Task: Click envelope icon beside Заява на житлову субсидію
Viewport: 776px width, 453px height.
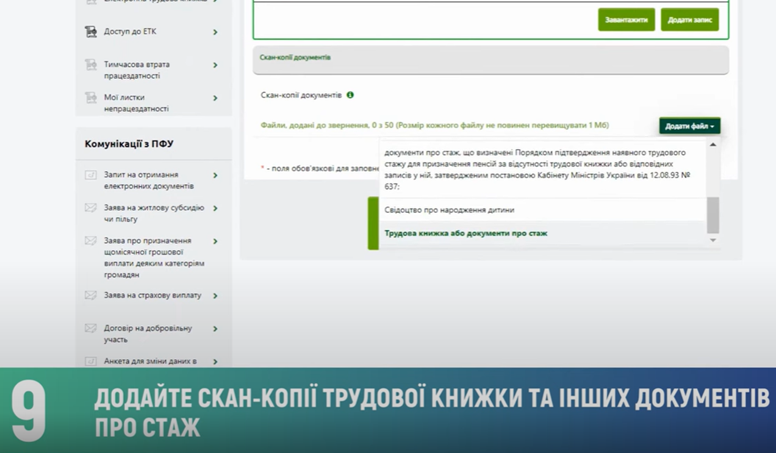Action: click(x=90, y=208)
